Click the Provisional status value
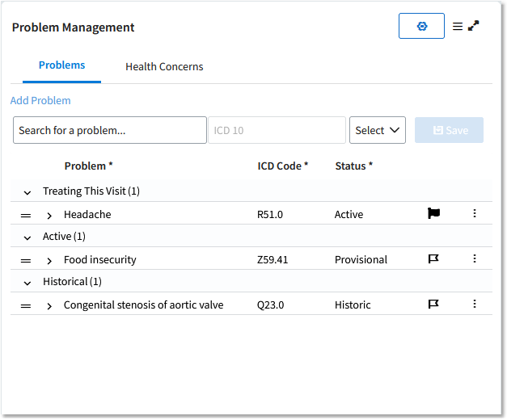Image resolution: width=507 pixels, height=420 pixels. pyautogui.click(x=361, y=260)
